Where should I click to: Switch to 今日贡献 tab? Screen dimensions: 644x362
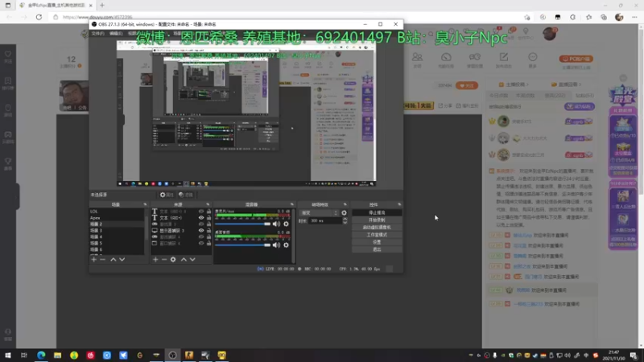tap(498, 95)
